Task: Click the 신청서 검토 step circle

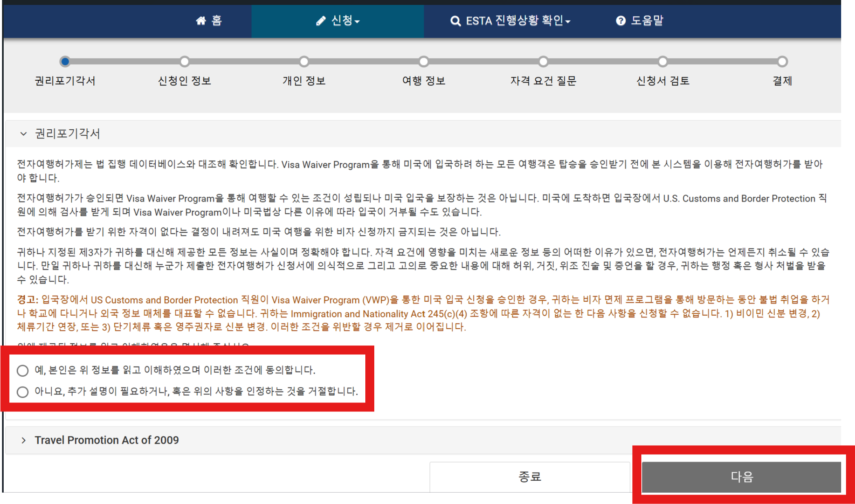Action: point(663,62)
